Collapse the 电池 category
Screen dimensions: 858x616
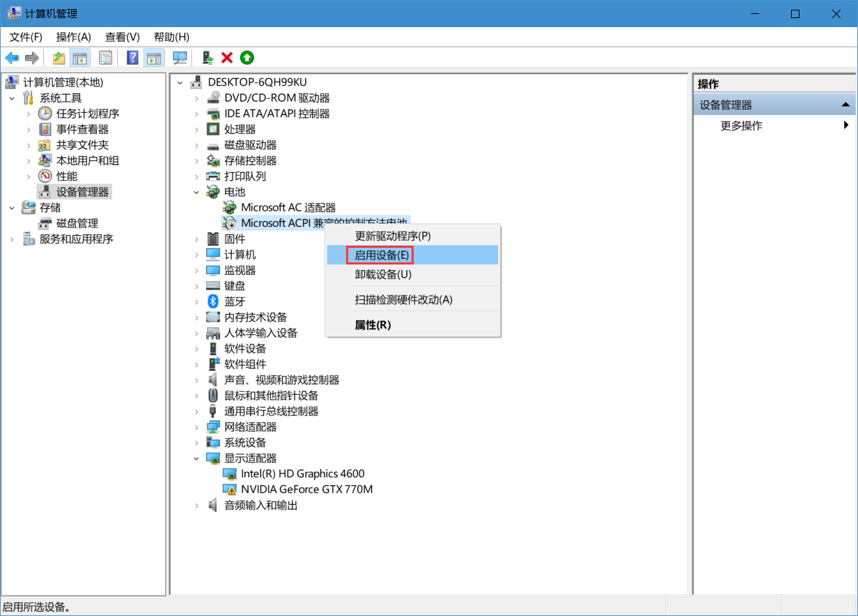point(196,191)
